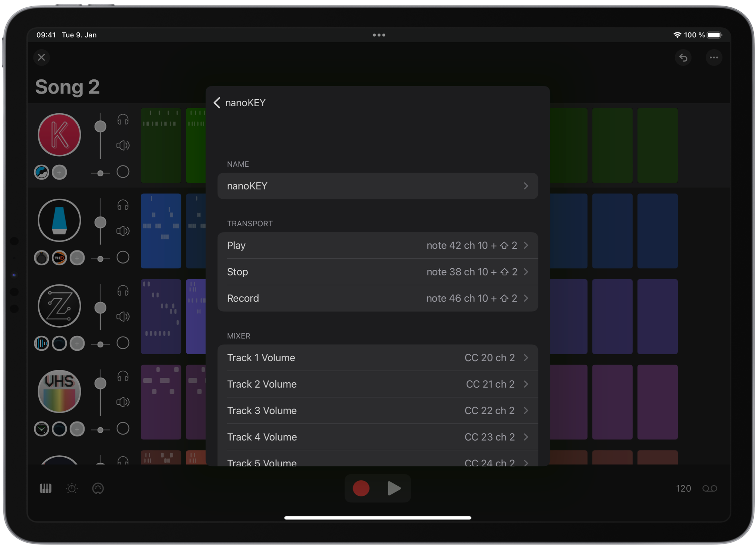Click the Z track pan slider
The height and width of the screenshot is (546, 756).
(100, 344)
